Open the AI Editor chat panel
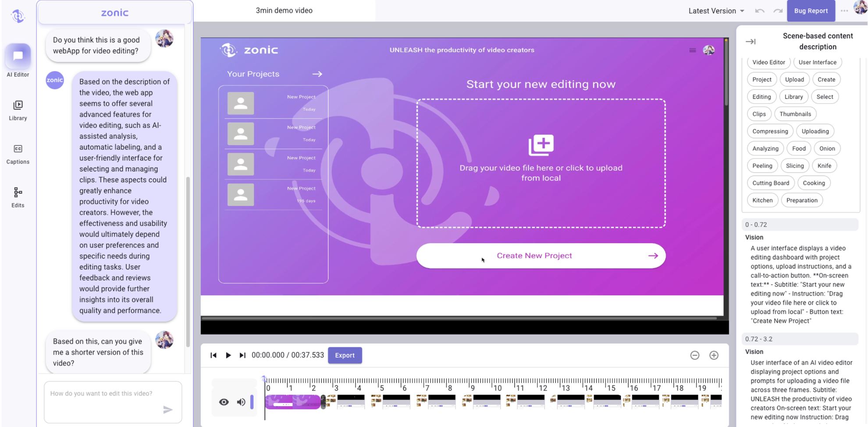 [18, 56]
